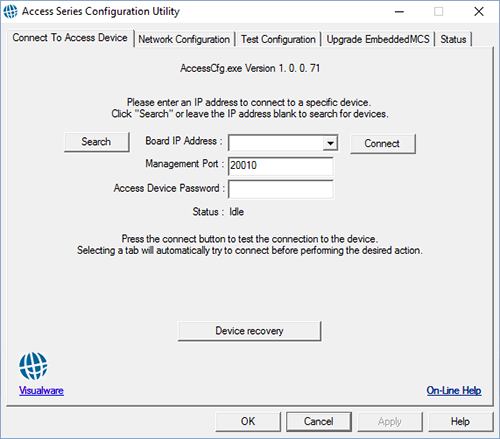Open the Status tab
Image resolution: width=500 pixels, height=439 pixels.
click(453, 39)
